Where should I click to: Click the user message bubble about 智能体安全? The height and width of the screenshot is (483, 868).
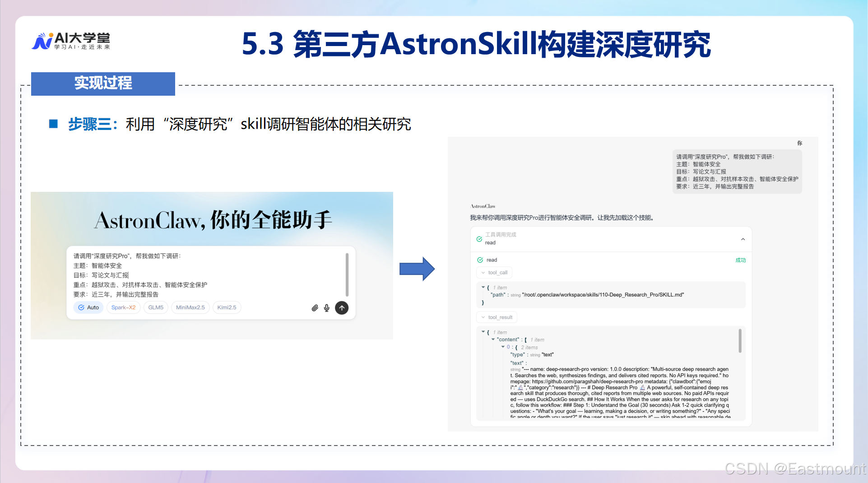click(737, 172)
